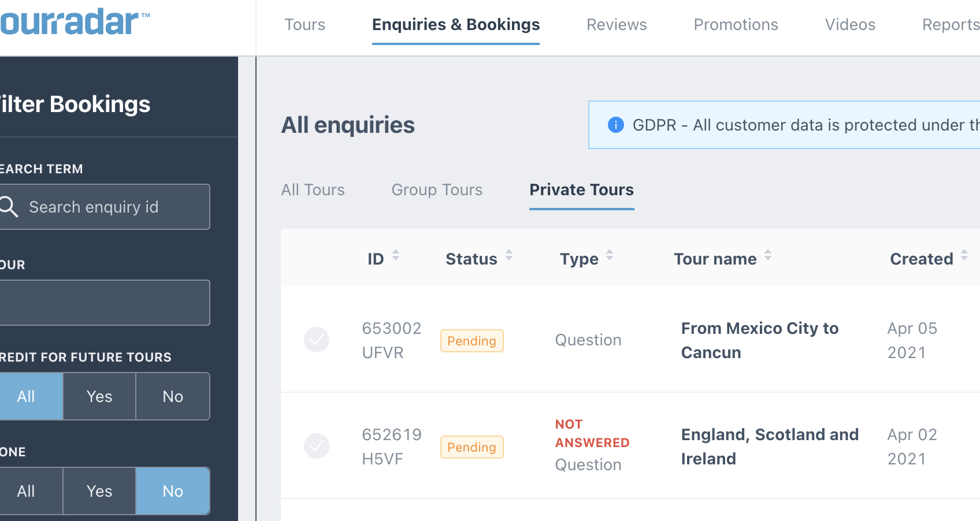Set Credit for Future Tours to Yes
Image resolution: width=980 pixels, height=521 pixels.
click(99, 396)
